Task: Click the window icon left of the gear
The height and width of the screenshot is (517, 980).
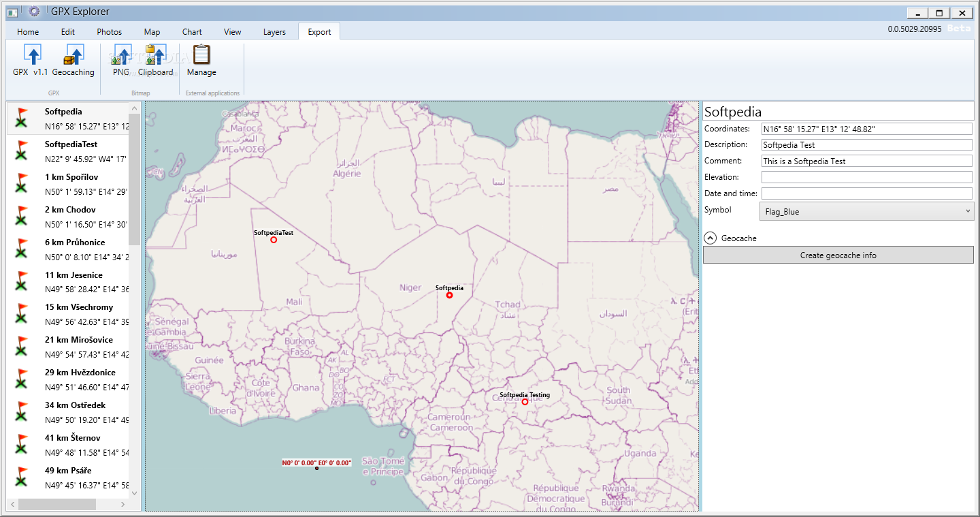Action: coord(12,12)
